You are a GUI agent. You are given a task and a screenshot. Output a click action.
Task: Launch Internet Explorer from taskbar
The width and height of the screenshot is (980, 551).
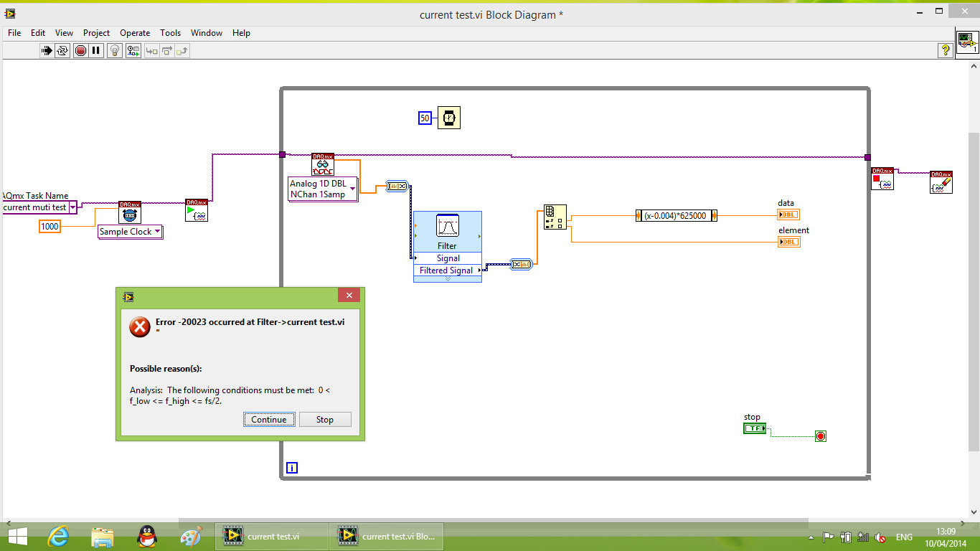(58, 536)
